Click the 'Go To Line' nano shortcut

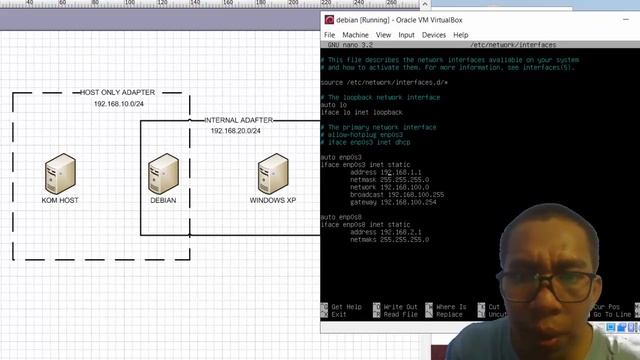(612, 314)
